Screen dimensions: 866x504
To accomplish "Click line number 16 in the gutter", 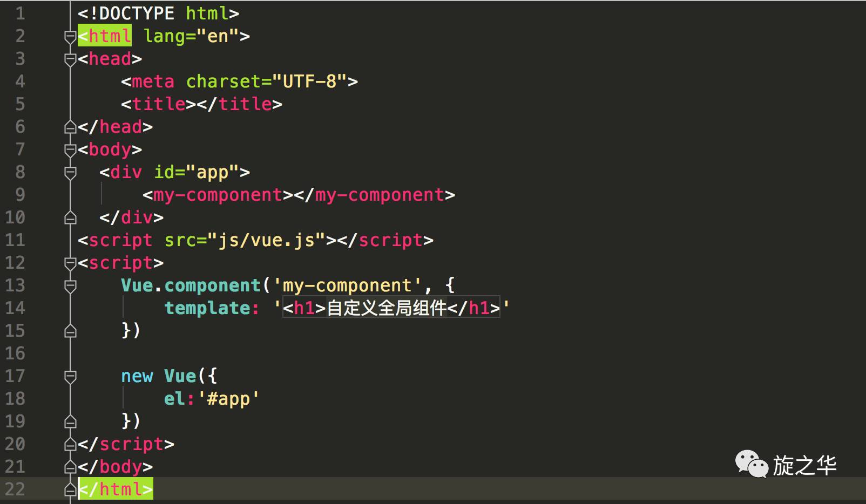I will [15, 353].
